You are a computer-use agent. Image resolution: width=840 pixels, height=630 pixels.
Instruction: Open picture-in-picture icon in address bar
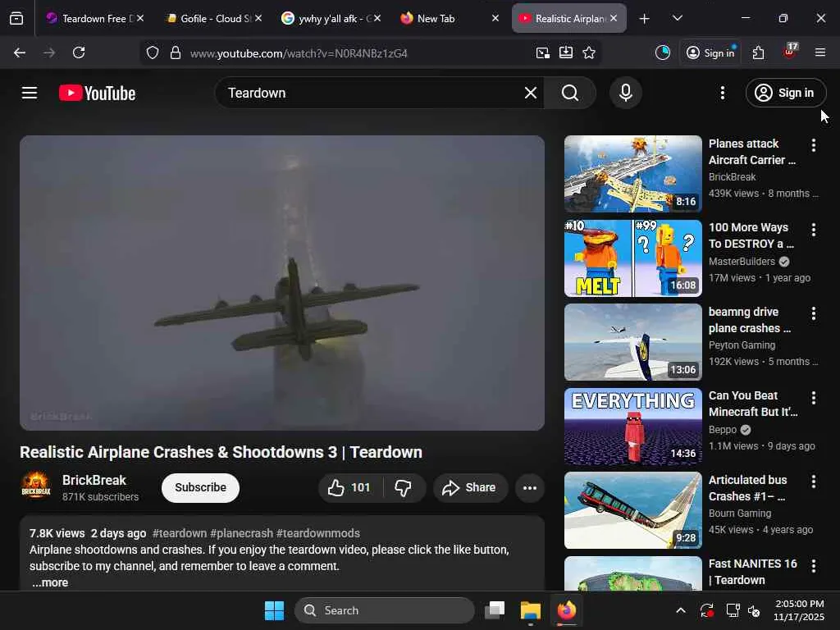coord(543,52)
